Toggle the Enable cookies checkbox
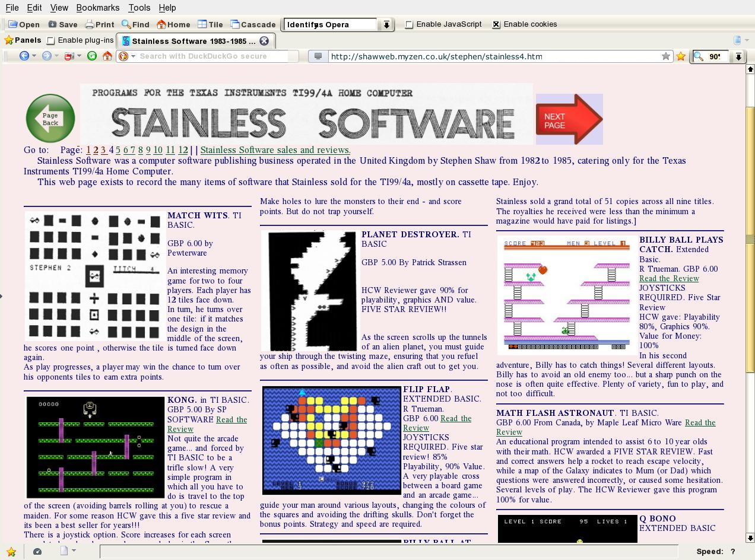The width and height of the screenshot is (755, 560). point(496,24)
